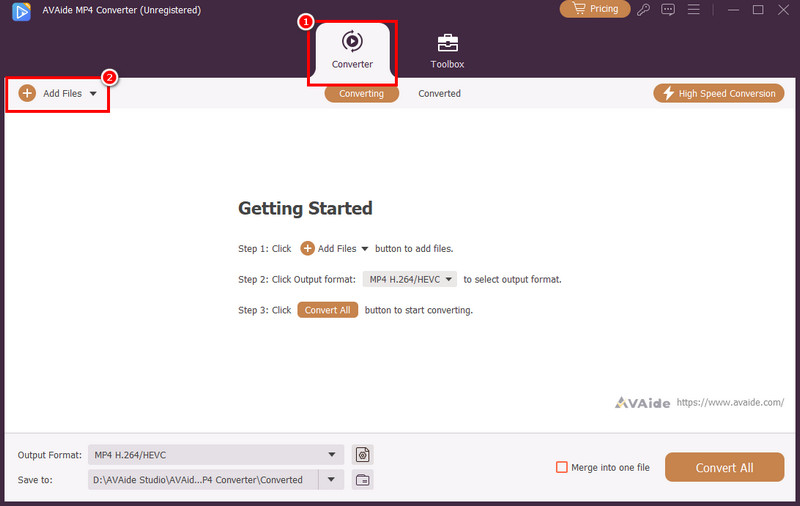The image size is (800, 506).
Task: Check Merge into one file
Action: tap(562, 467)
